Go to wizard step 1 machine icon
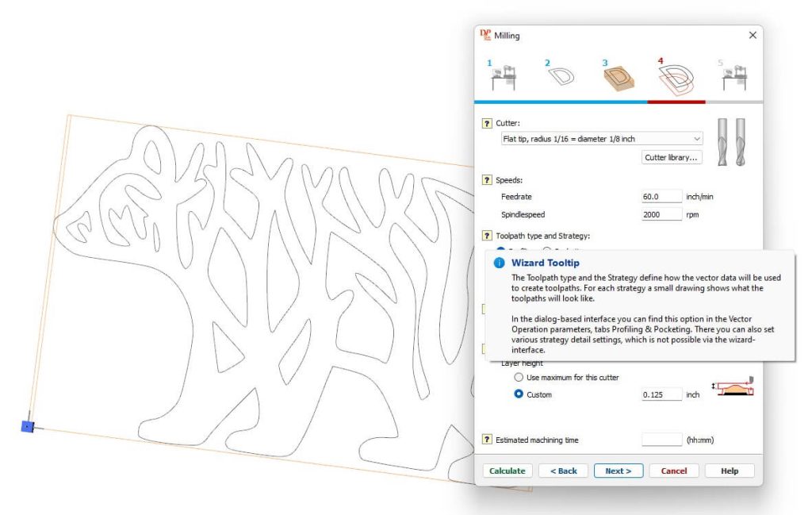Screen dimensions: 812x515 tap(503, 77)
